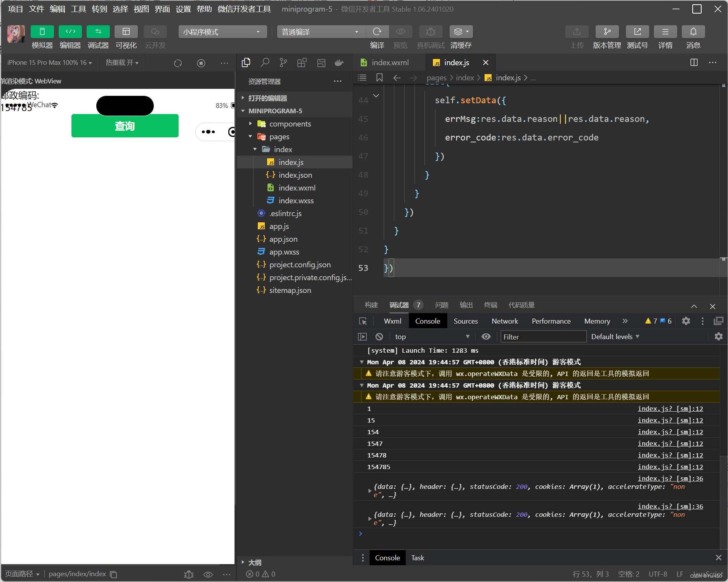The height and width of the screenshot is (582, 728).
Task: Toggle the live expression eye icon
Action: coord(486,337)
